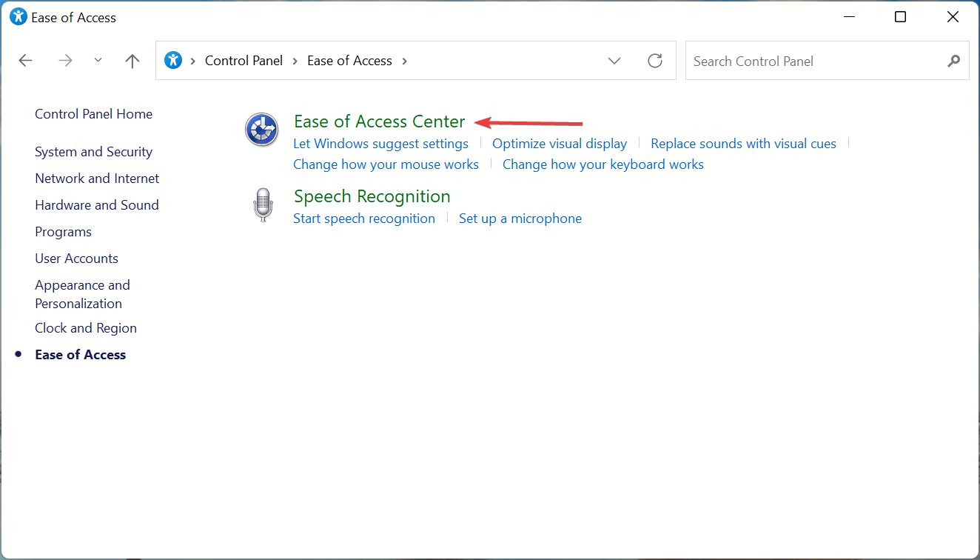Go forward using the Forward arrow
This screenshot has width=980, height=560.
66,61
